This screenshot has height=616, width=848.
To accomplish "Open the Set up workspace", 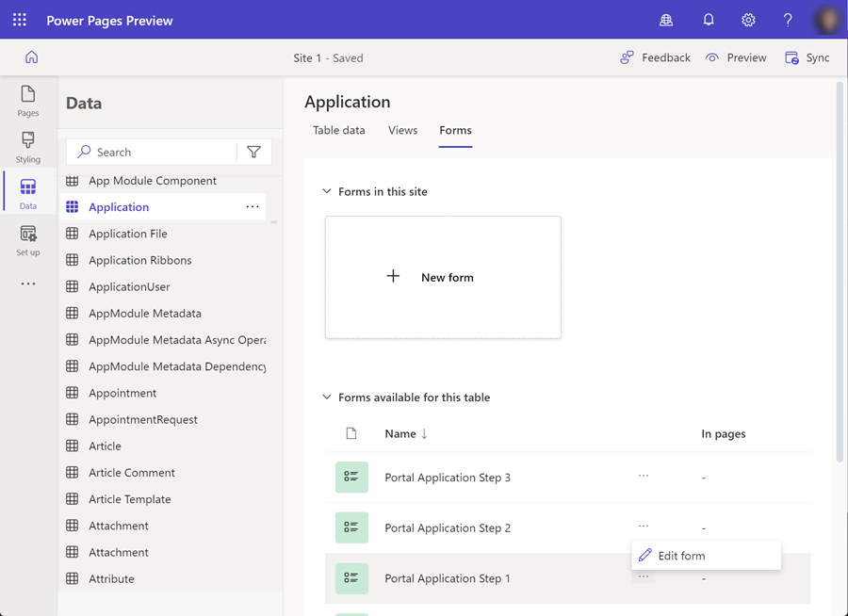I will (28, 240).
